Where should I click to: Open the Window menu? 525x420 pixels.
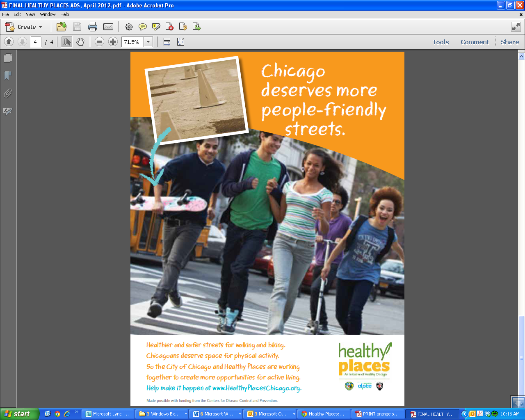[48, 14]
